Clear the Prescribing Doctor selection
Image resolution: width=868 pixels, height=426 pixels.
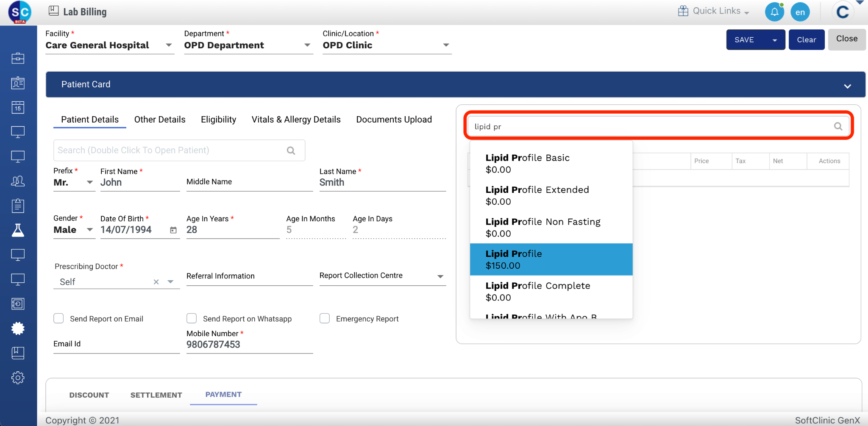coord(156,282)
